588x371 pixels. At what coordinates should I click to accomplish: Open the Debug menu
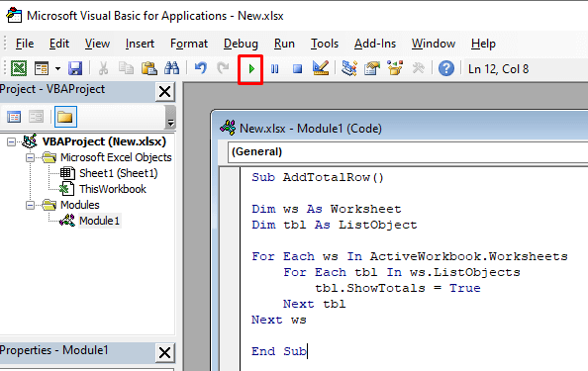point(241,44)
